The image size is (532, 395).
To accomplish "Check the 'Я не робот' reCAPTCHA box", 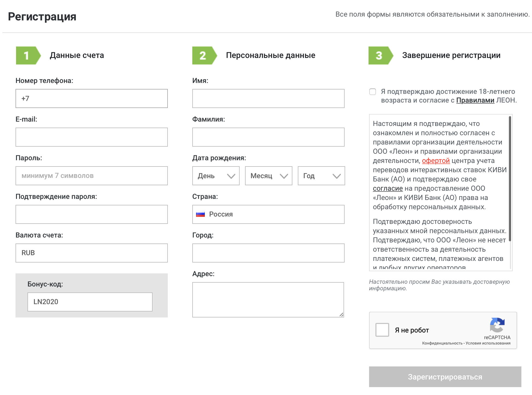I will [382, 330].
